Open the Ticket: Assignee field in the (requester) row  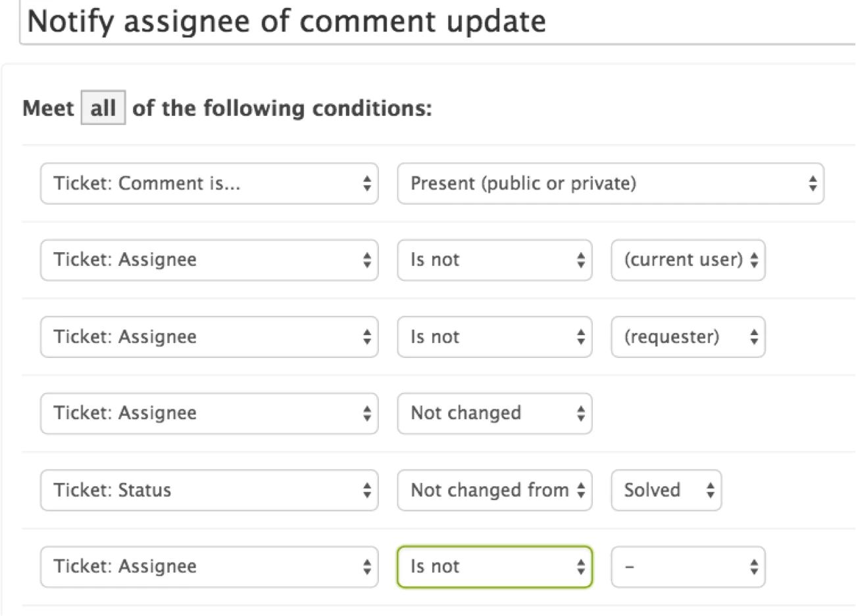click(x=209, y=337)
